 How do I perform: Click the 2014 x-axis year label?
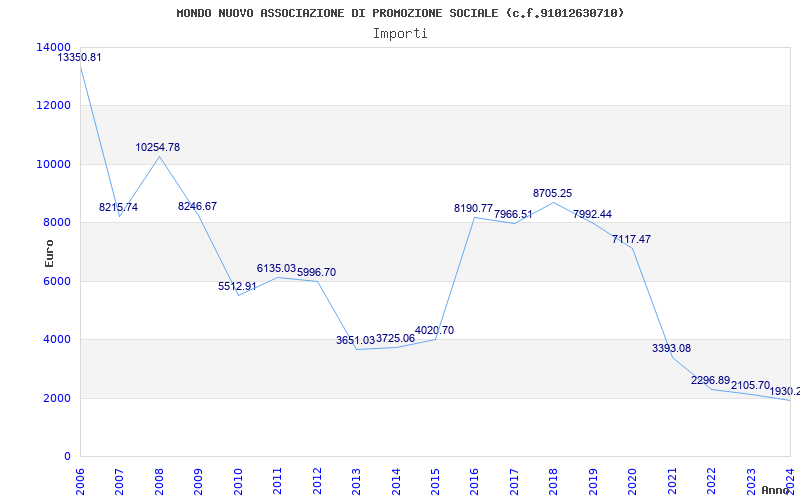click(x=396, y=481)
